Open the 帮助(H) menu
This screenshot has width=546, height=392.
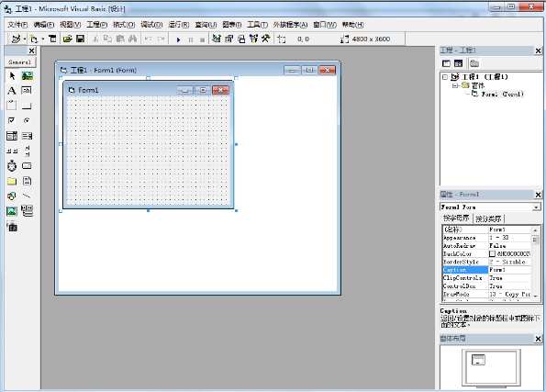(x=352, y=25)
